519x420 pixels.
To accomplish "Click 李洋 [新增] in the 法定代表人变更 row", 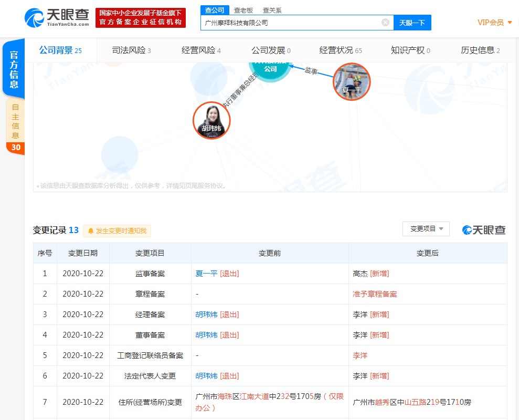I will coord(370,376).
